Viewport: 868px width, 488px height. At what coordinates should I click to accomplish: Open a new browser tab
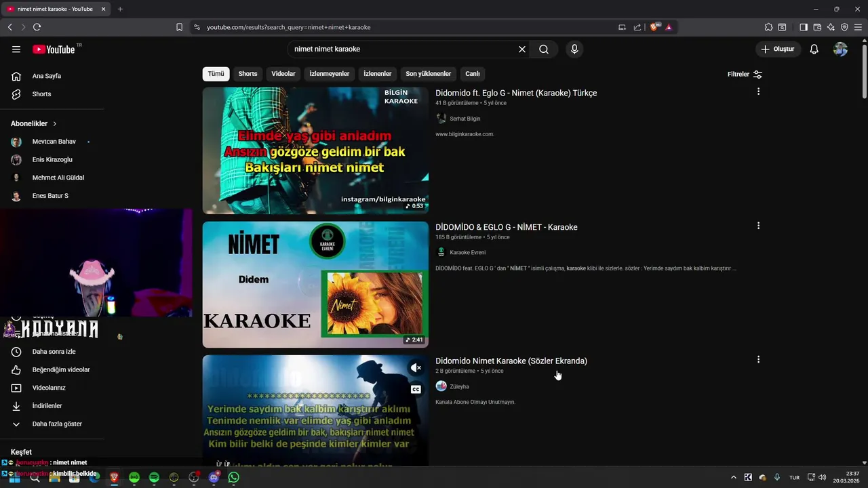(x=120, y=9)
